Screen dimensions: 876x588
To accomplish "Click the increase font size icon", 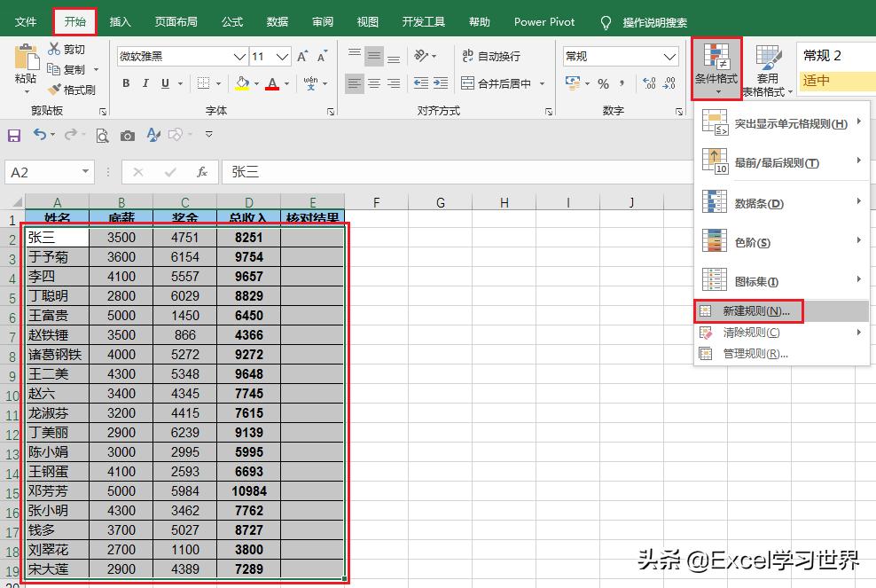I will pyautogui.click(x=302, y=57).
